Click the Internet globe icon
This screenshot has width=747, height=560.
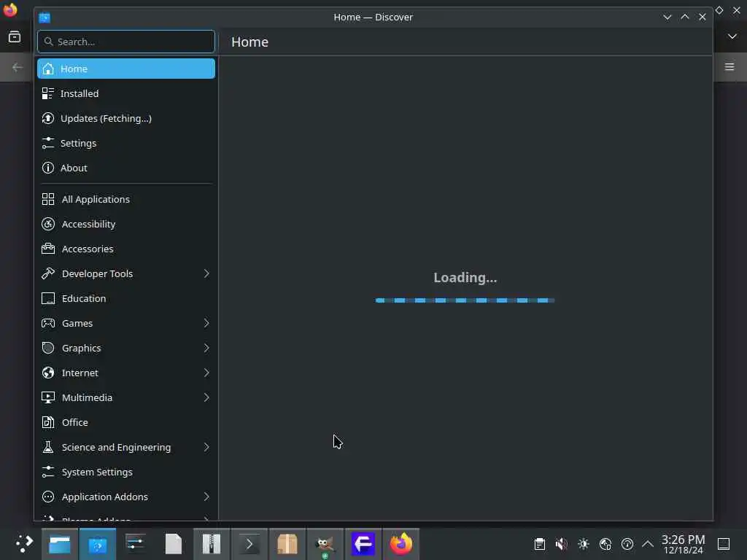(48, 373)
